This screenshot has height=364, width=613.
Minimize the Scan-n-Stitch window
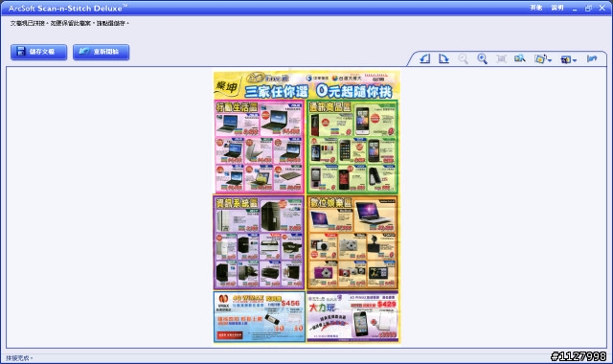(x=575, y=9)
